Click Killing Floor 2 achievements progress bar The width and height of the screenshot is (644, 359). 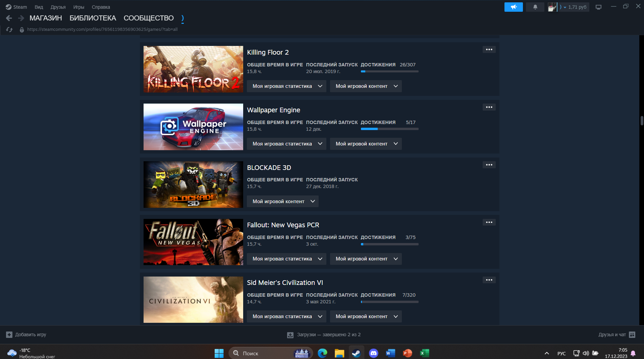coord(389,71)
